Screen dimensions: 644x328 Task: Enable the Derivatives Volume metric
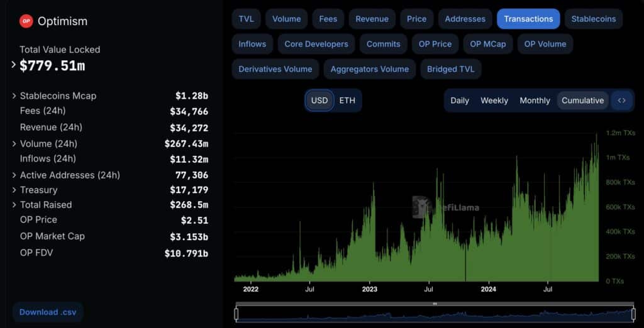[x=275, y=69]
